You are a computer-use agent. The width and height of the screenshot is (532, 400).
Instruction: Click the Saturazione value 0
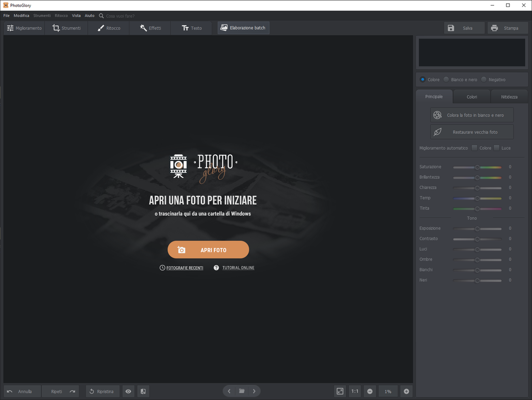[510, 166]
